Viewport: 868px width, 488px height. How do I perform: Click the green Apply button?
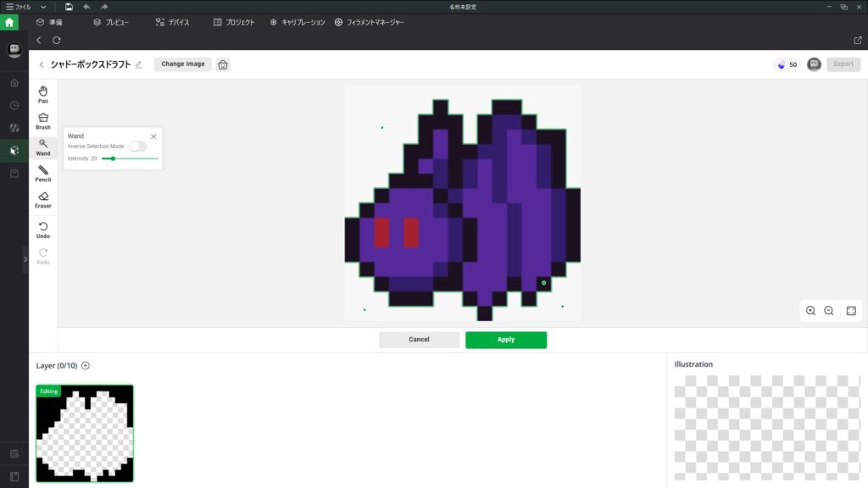[506, 340]
